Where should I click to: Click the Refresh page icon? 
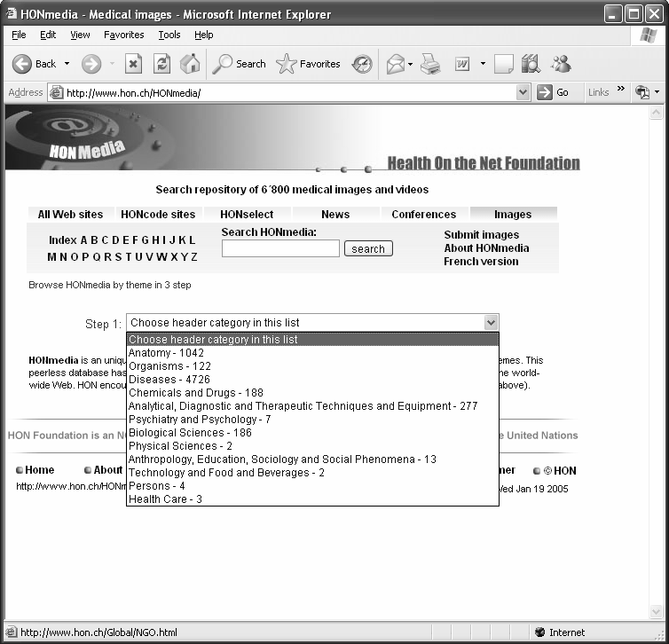click(x=161, y=64)
